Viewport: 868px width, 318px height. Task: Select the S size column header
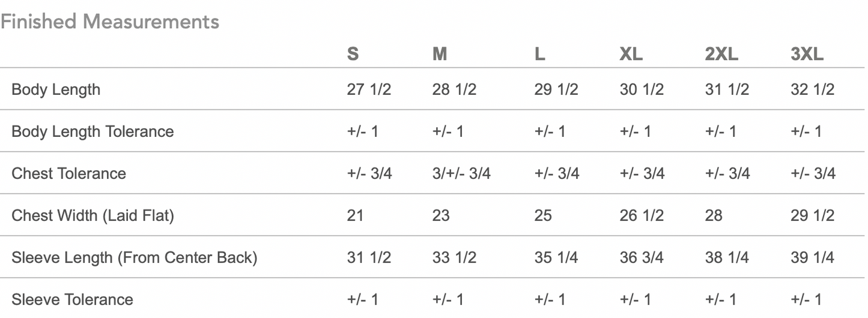click(353, 54)
